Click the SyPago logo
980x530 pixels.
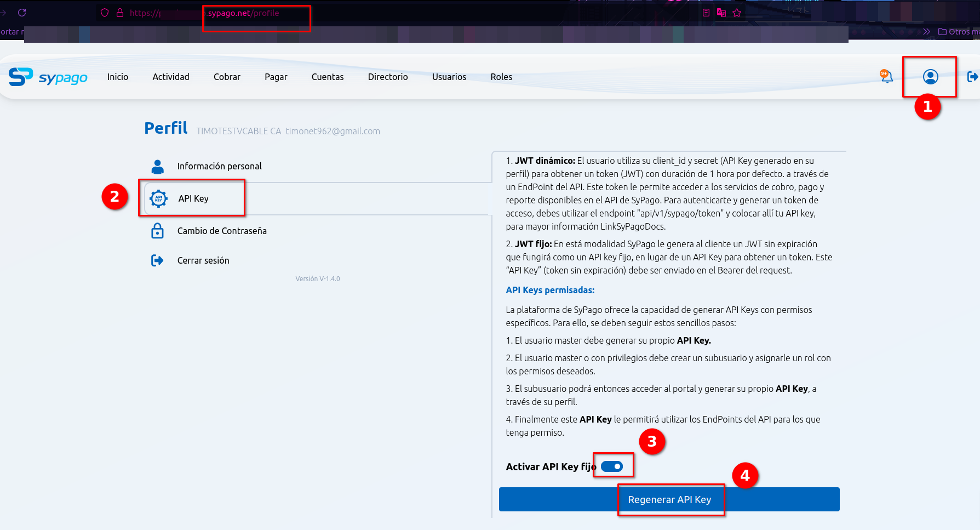48,77
